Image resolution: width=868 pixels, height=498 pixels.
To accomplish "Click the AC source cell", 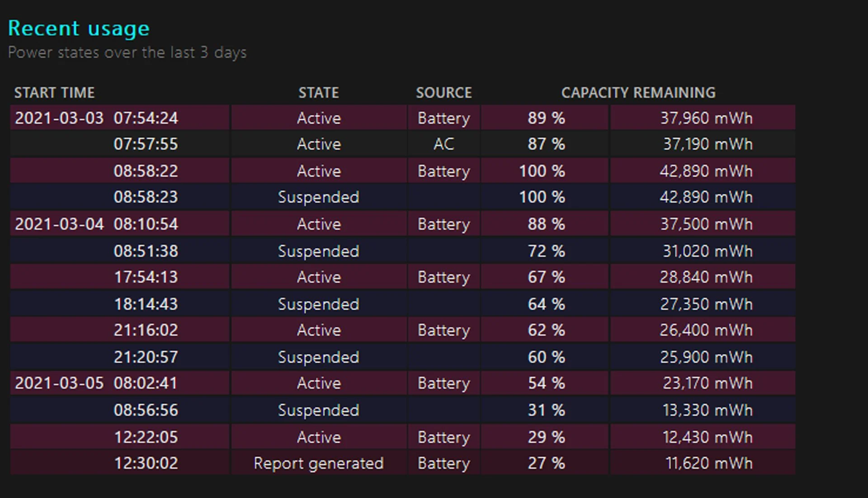I will point(443,144).
